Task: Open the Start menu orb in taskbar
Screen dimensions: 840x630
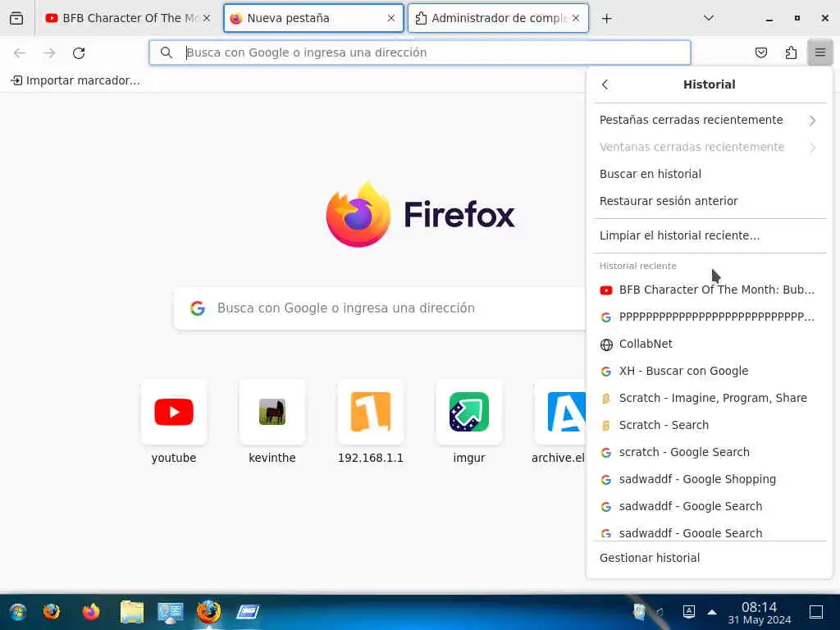Action: 18,612
